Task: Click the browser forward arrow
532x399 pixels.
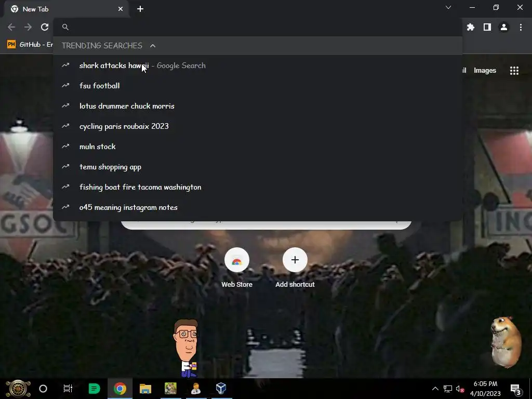Action: [x=28, y=27]
